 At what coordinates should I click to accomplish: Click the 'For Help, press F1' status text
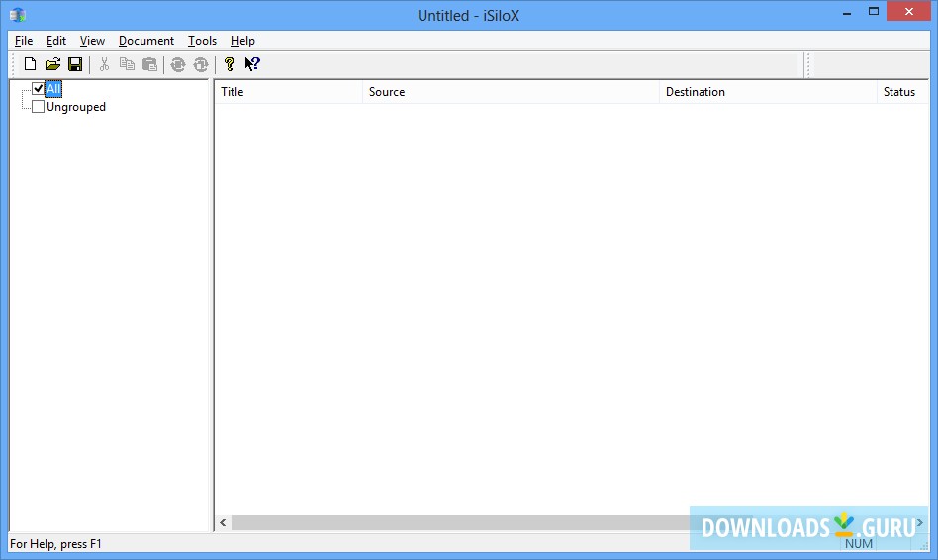(55, 544)
